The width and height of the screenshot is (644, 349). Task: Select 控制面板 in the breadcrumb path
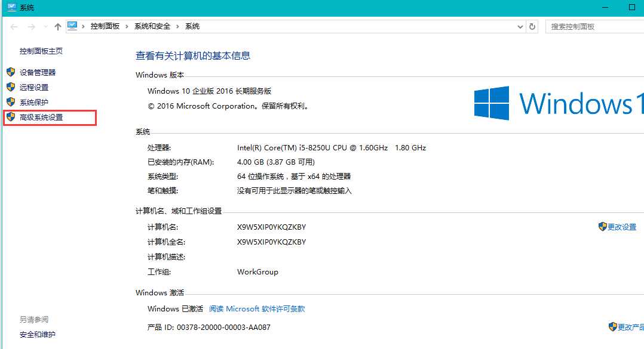click(x=105, y=26)
